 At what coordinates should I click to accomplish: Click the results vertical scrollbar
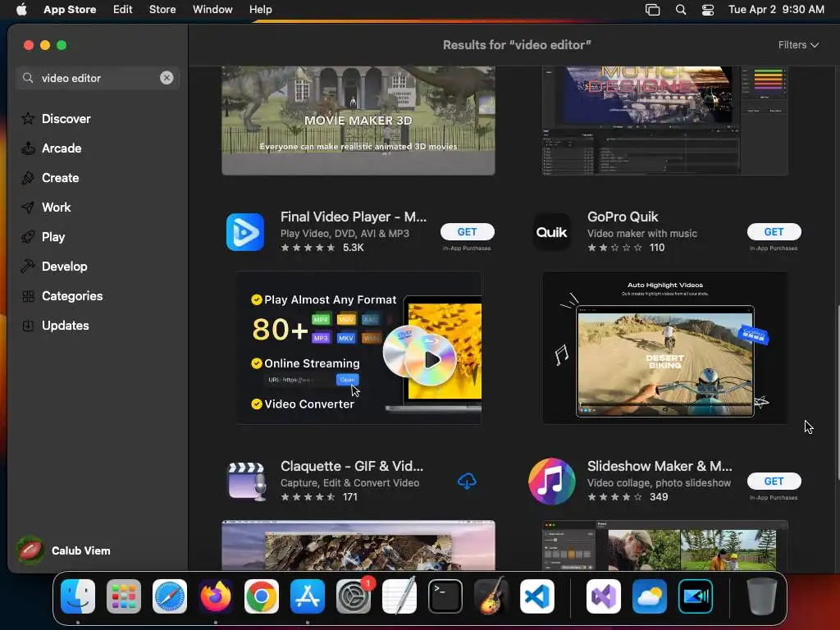click(x=838, y=393)
